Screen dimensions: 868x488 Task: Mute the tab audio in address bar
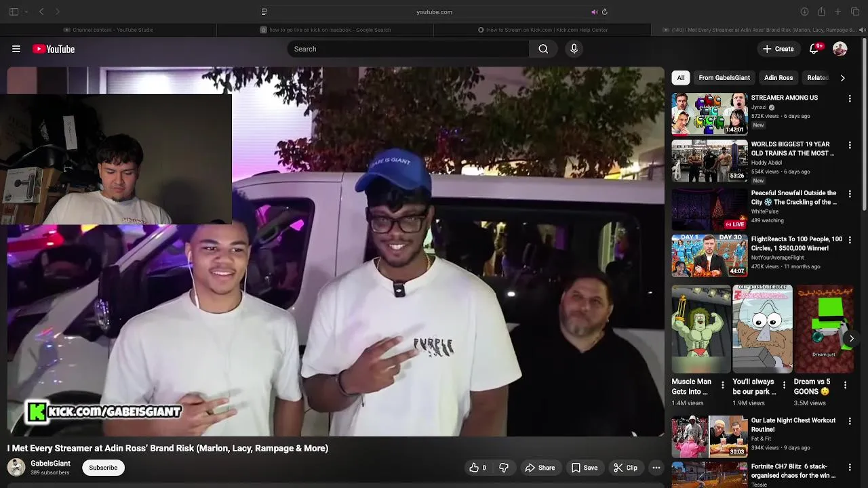click(594, 12)
